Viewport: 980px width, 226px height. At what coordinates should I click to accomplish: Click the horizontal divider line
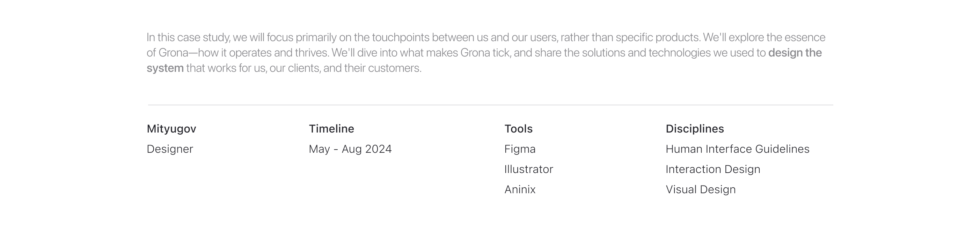[x=490, y=105]
